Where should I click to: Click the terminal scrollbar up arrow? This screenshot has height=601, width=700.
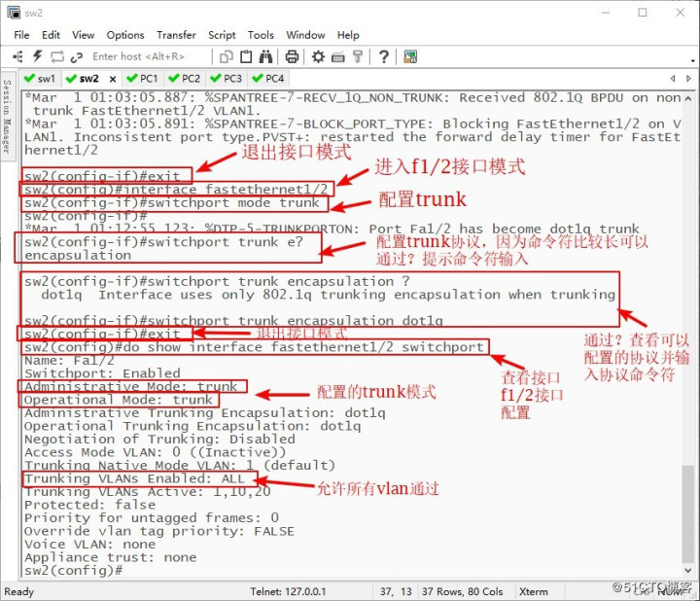[x=688, y=98]
